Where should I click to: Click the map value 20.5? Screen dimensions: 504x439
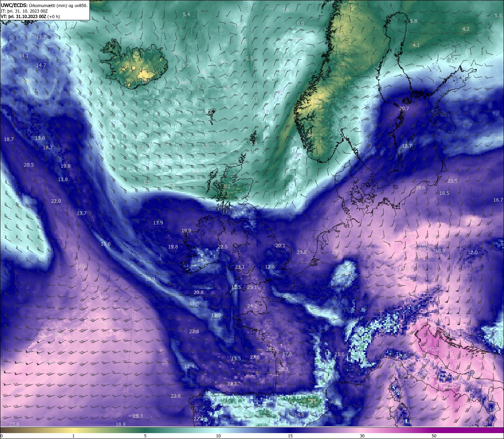coord(29,165)
